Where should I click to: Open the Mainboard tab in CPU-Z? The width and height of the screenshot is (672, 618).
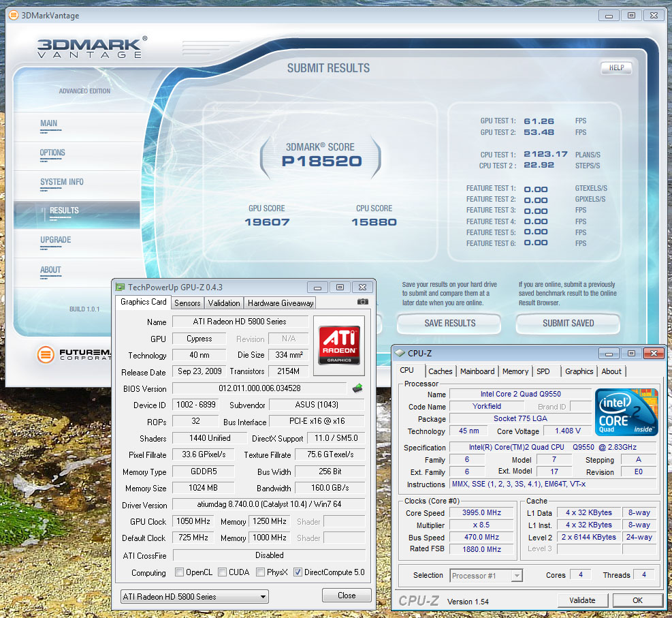click(477, 371)
